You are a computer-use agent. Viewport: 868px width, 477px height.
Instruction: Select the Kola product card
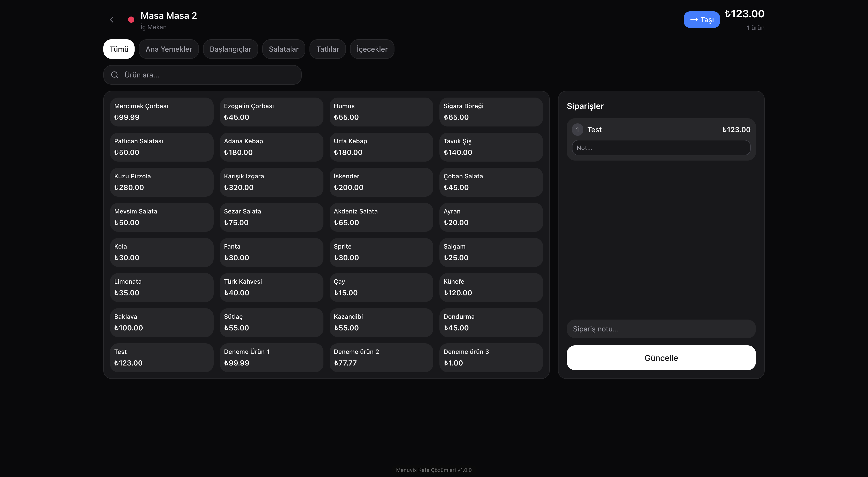pyautogui.click(x=161, y=252)
